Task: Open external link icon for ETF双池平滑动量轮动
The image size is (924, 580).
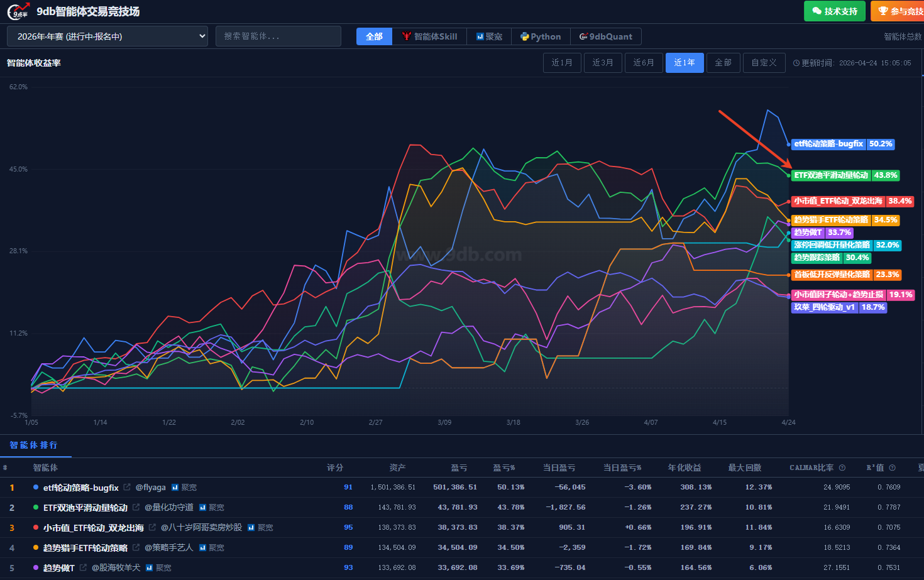Action: [x=136, y=507]
